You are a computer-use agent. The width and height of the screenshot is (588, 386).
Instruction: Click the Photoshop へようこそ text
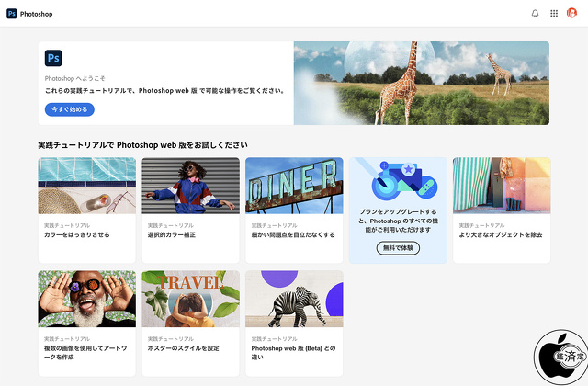click(74, 78)
